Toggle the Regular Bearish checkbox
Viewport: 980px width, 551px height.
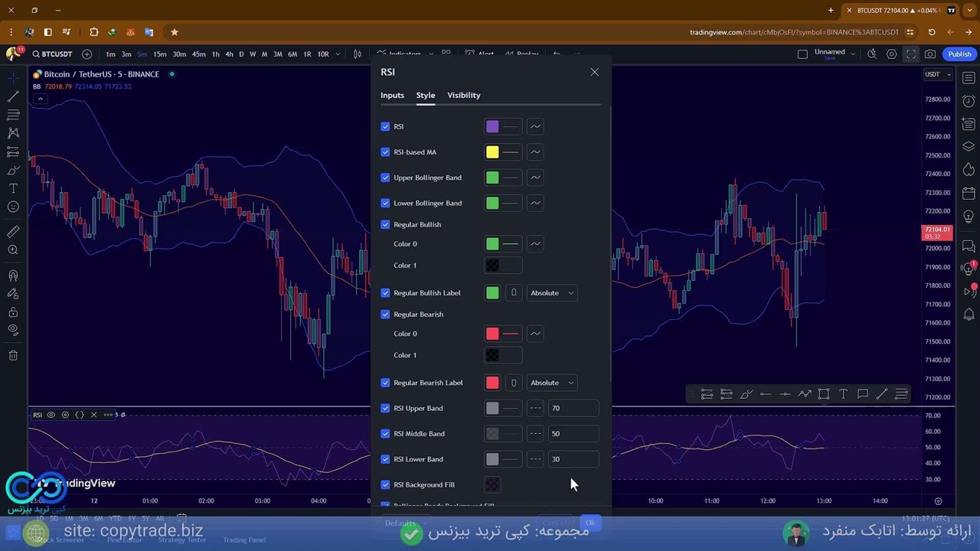(x=385, y=315)
